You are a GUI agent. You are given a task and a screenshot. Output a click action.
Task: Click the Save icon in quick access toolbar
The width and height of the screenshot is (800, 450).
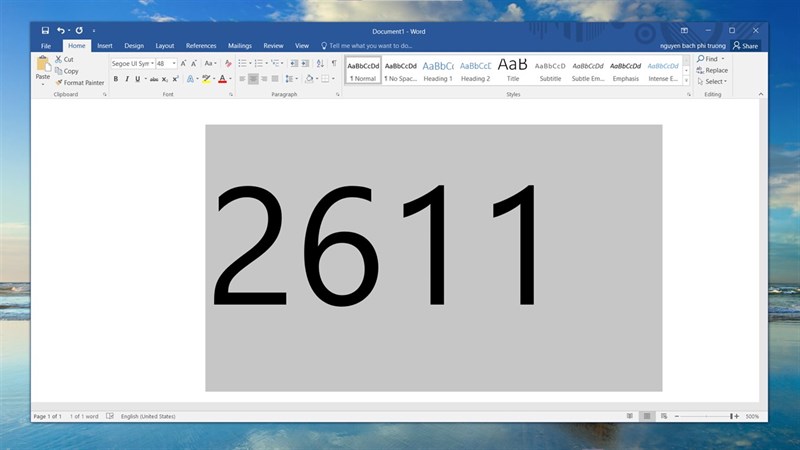[45, 31]
